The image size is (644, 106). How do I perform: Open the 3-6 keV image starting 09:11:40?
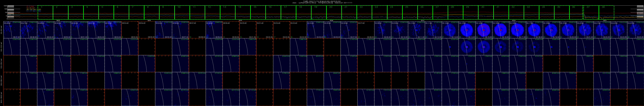tap(433, 30)
